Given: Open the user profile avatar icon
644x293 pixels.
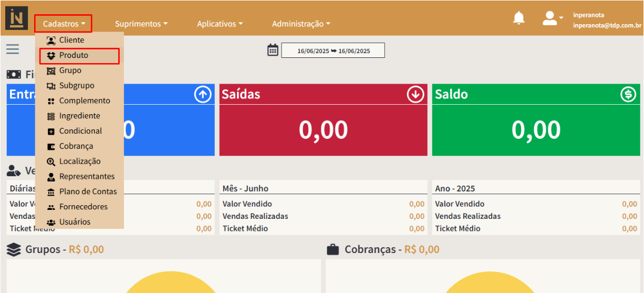Looking at the screenshot, I should 549,18.
